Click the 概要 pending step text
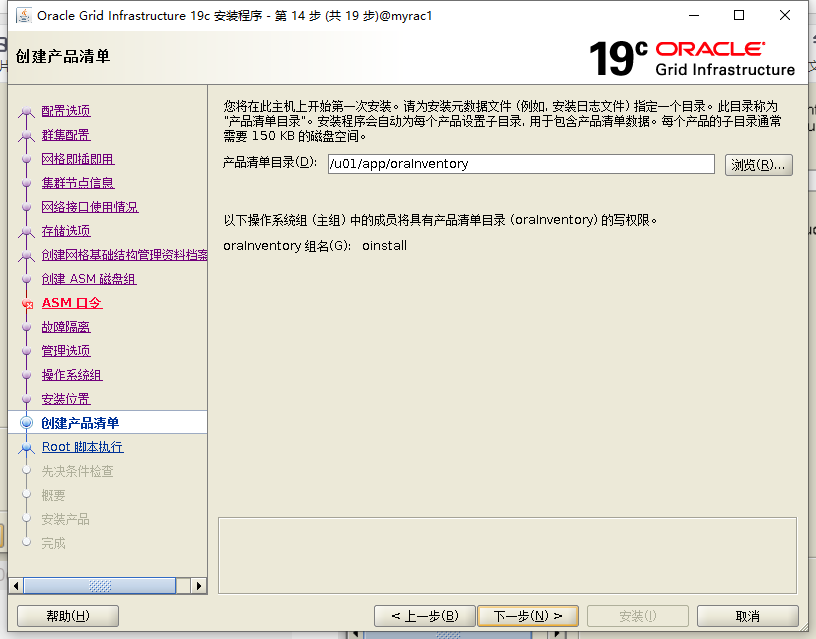Screen dimensions: 816x639 [54, 495]
